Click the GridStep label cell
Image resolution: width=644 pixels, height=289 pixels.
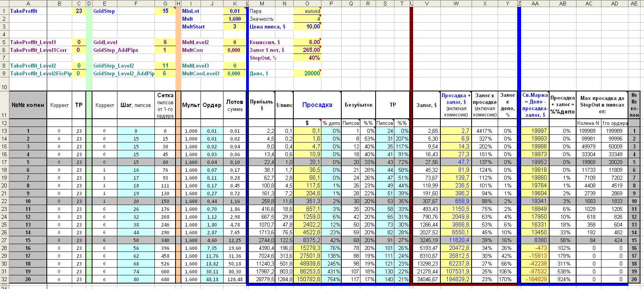click(x=123, y=11)
